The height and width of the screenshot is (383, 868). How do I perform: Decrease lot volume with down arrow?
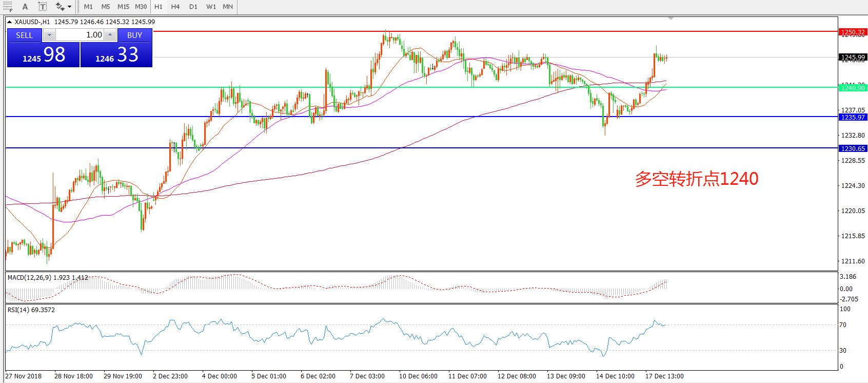tap(49, 35)
